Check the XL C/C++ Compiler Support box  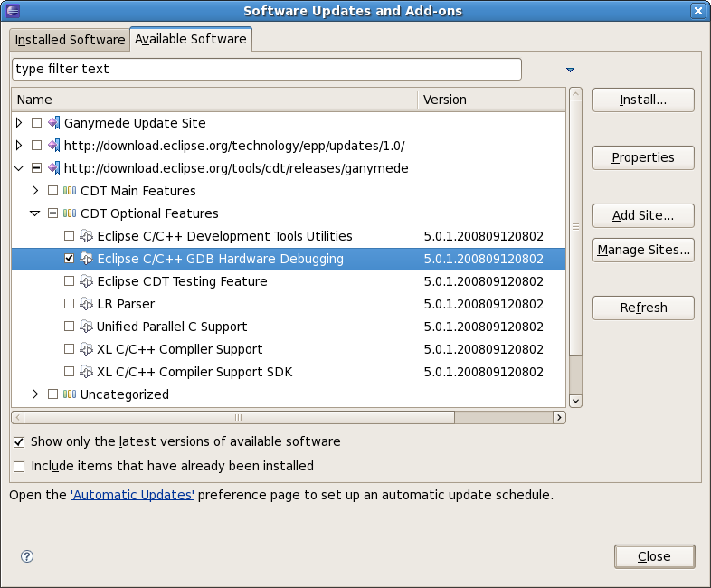pyautogui.click(x=69, y=349)
